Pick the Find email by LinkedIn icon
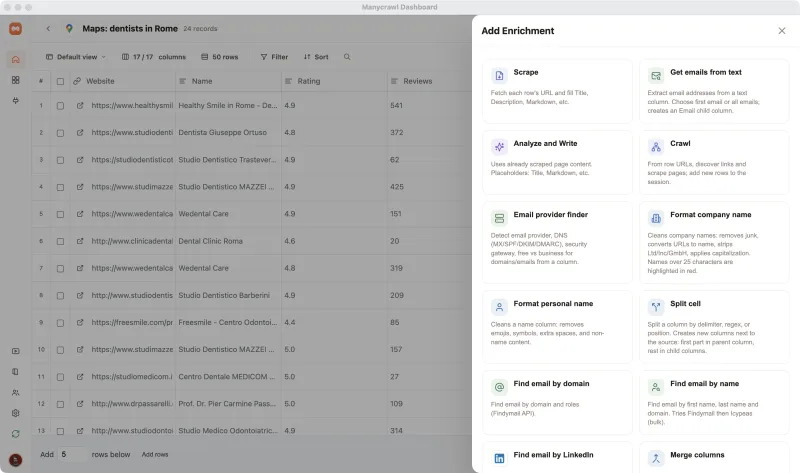Viewport: 800px width, 473px height. (x=499, y=458)
